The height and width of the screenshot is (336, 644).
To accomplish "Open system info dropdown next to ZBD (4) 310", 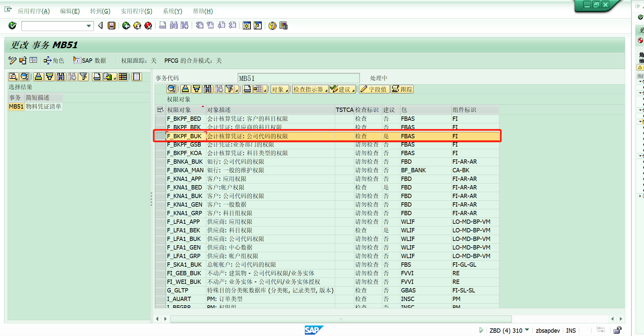I will click(527, 330).
